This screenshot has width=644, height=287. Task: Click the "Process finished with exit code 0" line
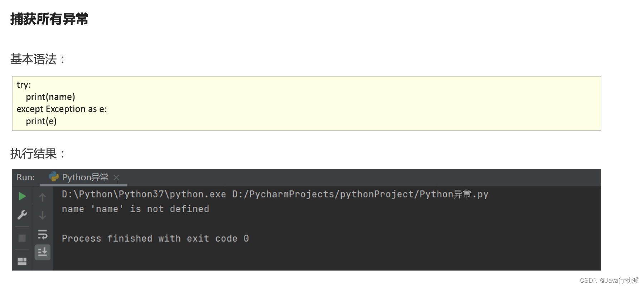[x=155, y=238]
